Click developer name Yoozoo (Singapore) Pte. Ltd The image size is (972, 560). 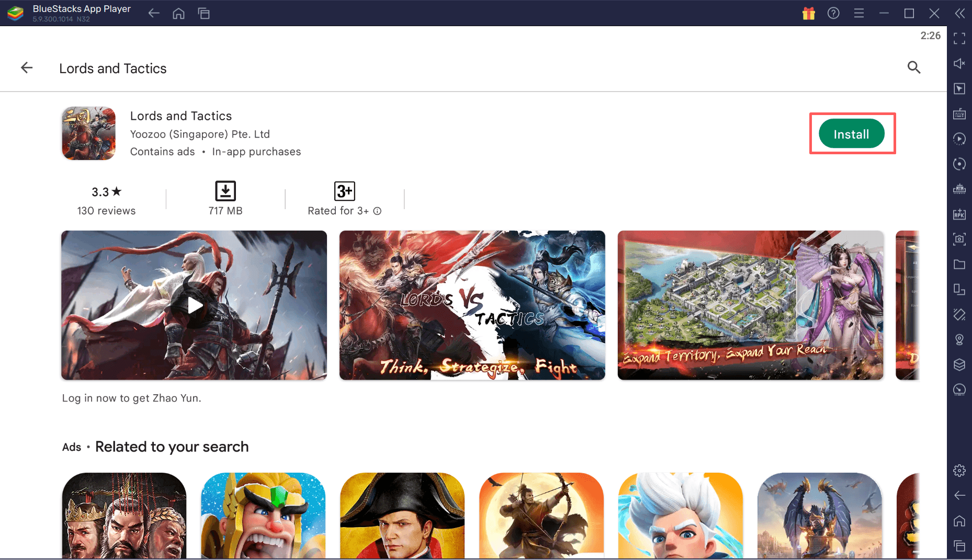pyautogui.click(x=200, y=134)
